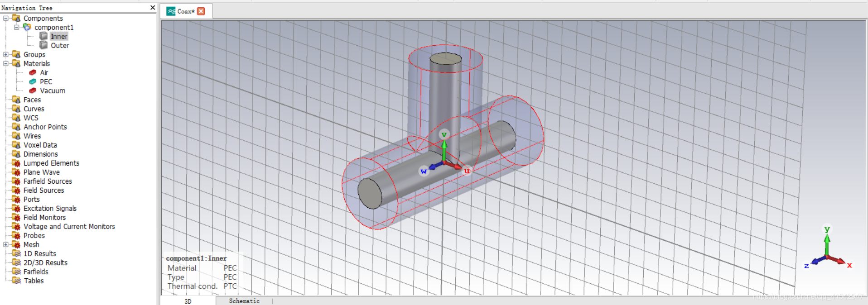Viewport: 868px width, 305px height.
Task: Click the Probes folder icon
Action: point(16,235)
